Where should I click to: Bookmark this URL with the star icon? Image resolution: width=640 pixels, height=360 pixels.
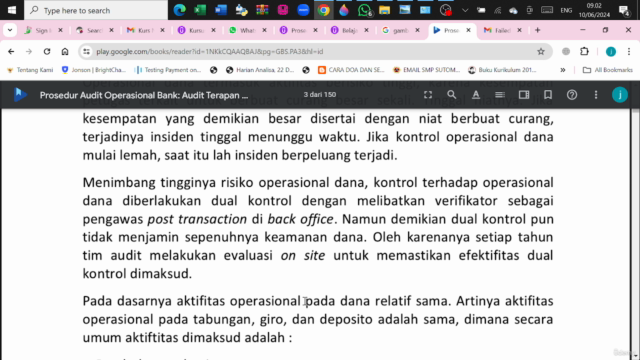541,51
